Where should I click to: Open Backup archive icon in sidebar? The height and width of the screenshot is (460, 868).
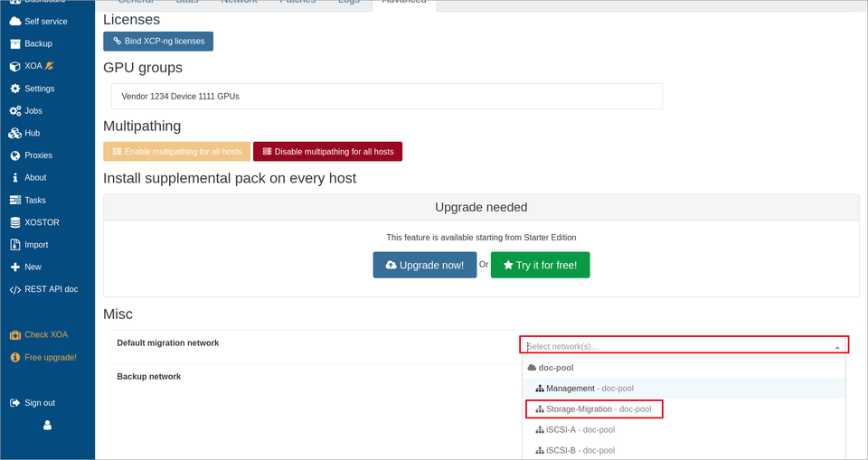click(15, 43)
